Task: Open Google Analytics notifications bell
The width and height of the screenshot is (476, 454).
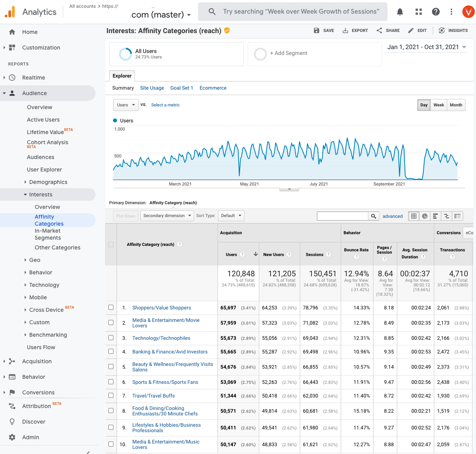Action: coord(400,12)
